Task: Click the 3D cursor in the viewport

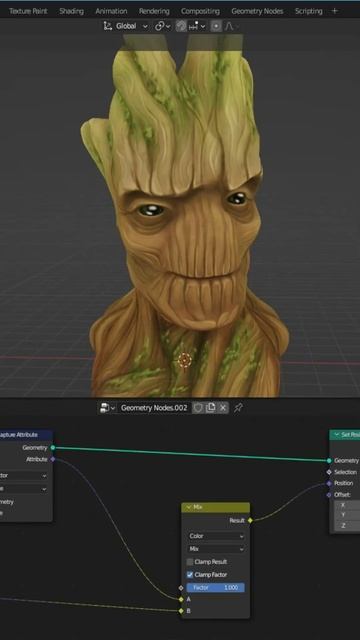Action: click(x=185, y=360)
